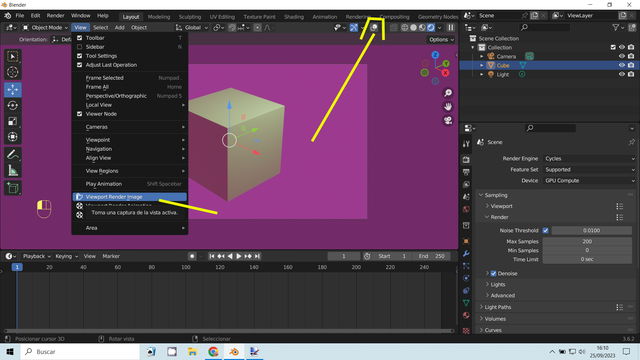Image resolution: width=640 pixels, height=360 pixels.
Task: Toggle camera view icon in viewport
Action: 448,120
